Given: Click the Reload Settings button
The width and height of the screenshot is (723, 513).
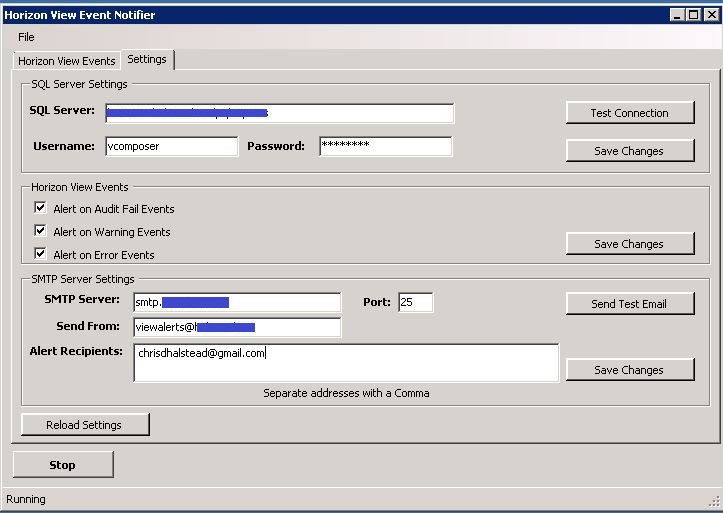Looking at the screenshot, I should 85,425.
